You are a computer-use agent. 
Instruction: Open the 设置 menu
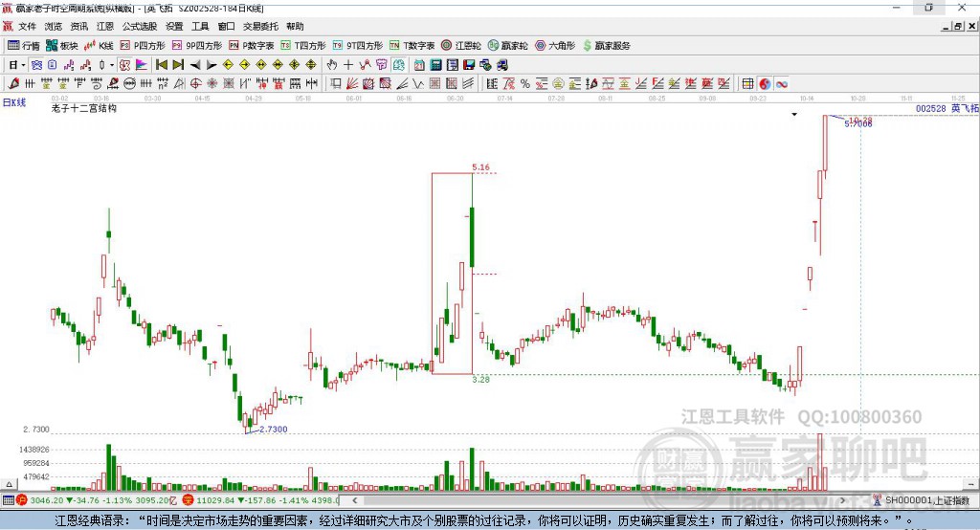click(174, 26)
